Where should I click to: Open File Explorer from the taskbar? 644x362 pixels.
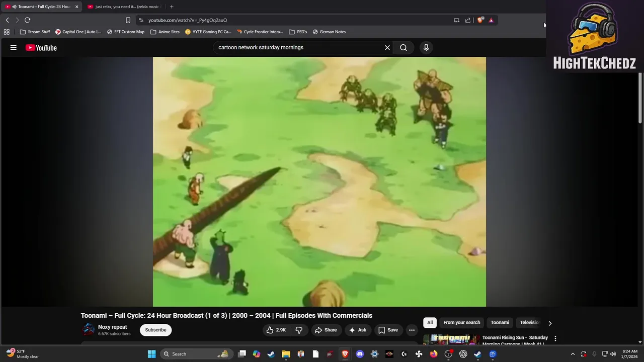pyautogui.click(x=286, y=354)
